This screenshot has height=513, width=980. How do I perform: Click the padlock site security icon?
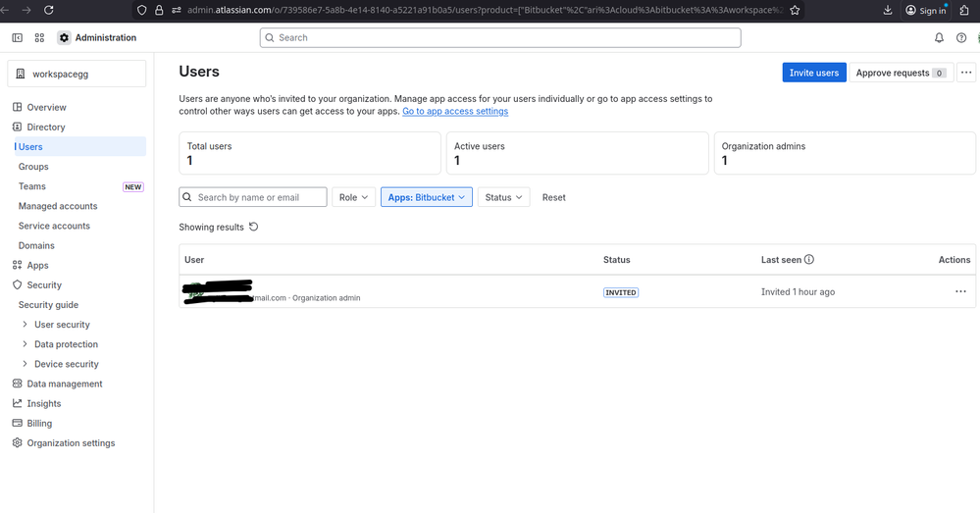[159, 10]
